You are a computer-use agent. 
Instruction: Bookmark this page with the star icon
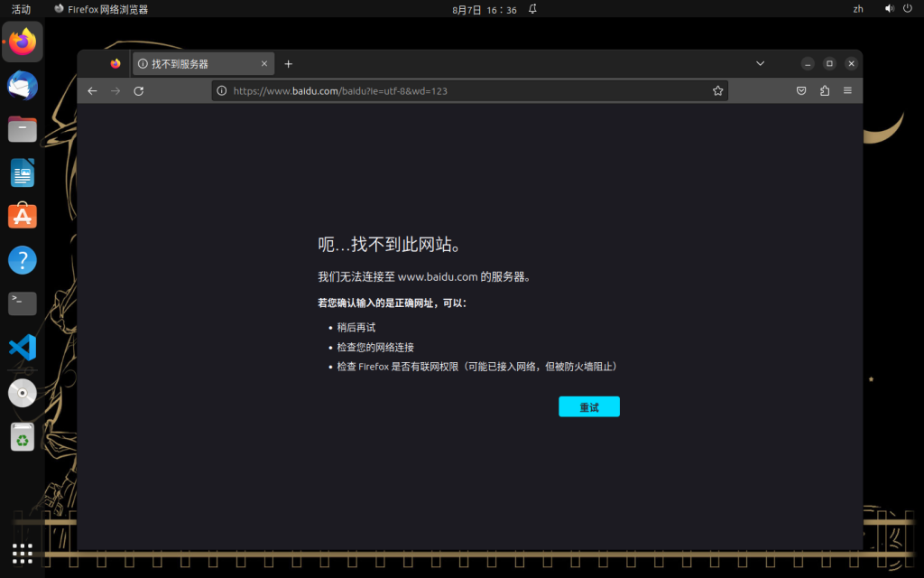pyautogui.click(x=717, y=91)
